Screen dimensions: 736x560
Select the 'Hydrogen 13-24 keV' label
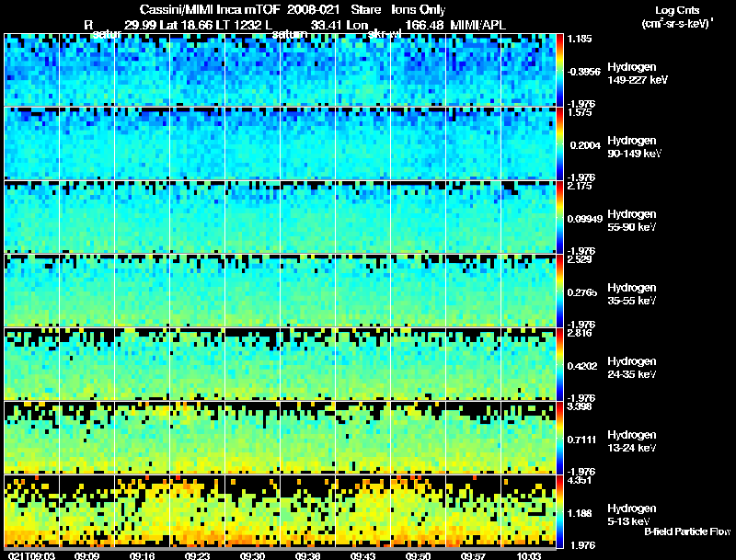[x=632, y=441]
